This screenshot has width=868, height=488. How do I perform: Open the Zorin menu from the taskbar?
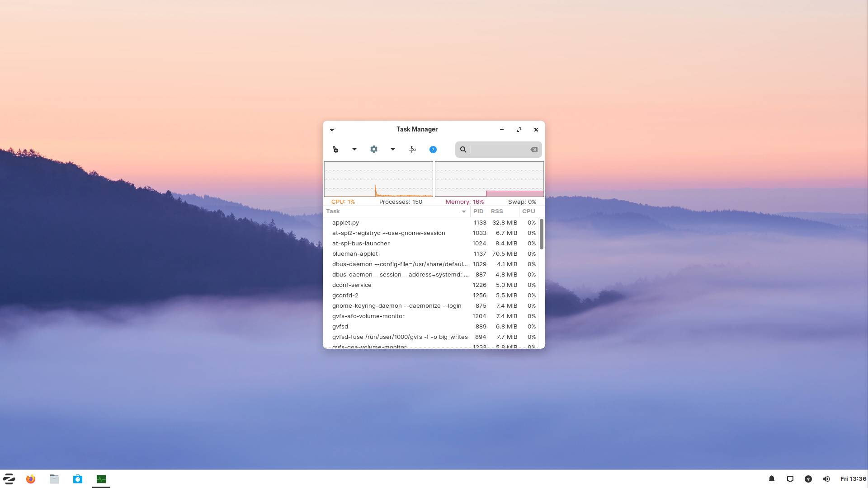(9, 479)
